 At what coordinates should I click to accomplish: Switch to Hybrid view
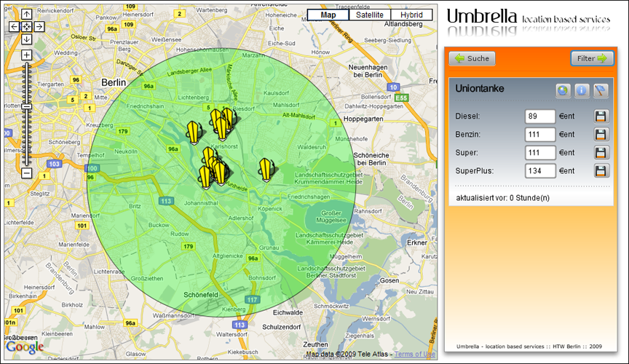[x=411, y=15]
